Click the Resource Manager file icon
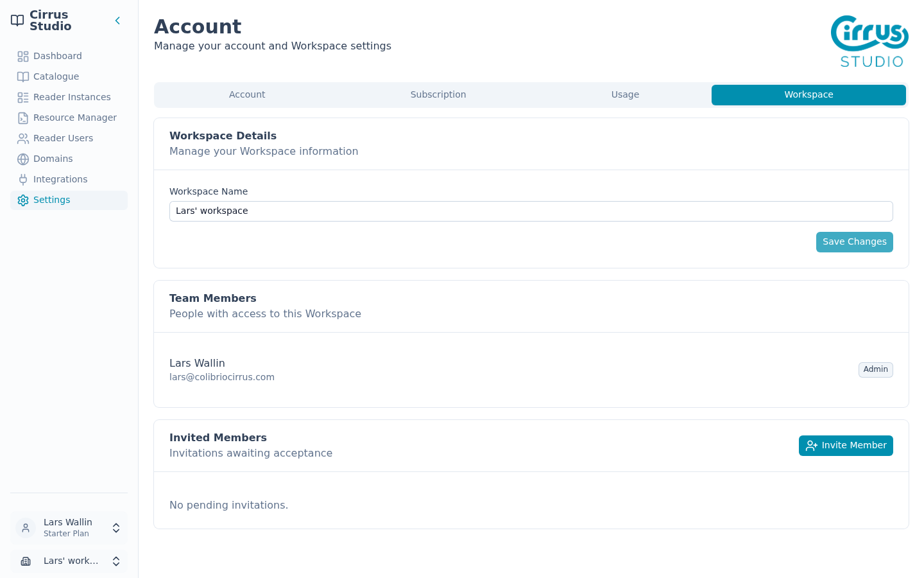 click(23, 118)
